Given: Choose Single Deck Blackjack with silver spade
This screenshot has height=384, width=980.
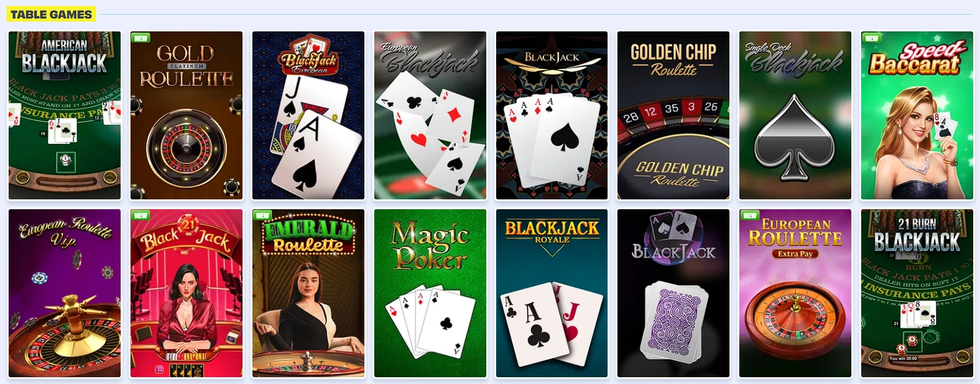Looking at the screenshot, I should 795,116.
